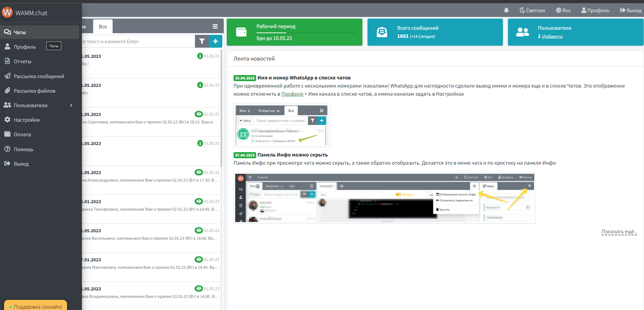Open the Панель Инфо news screenshot thumbnail
Viewport: 644px width, 310px height.
tap(384, 198)
